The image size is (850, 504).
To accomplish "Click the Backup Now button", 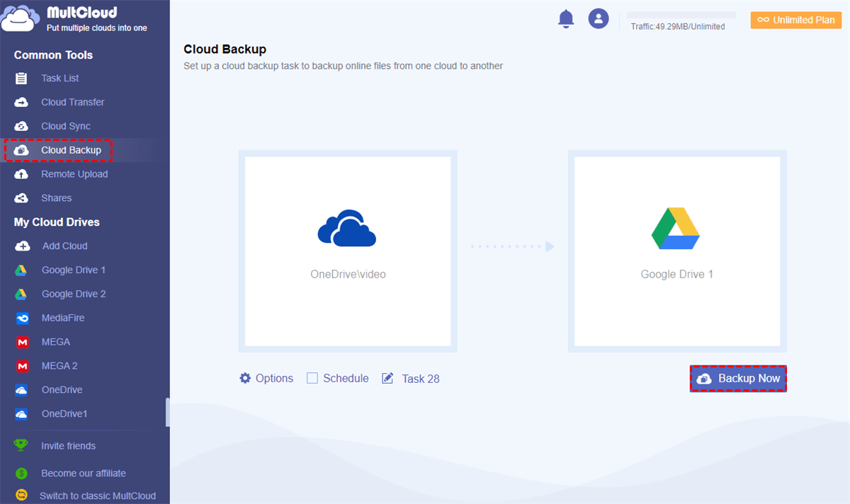I will [738, 379].
